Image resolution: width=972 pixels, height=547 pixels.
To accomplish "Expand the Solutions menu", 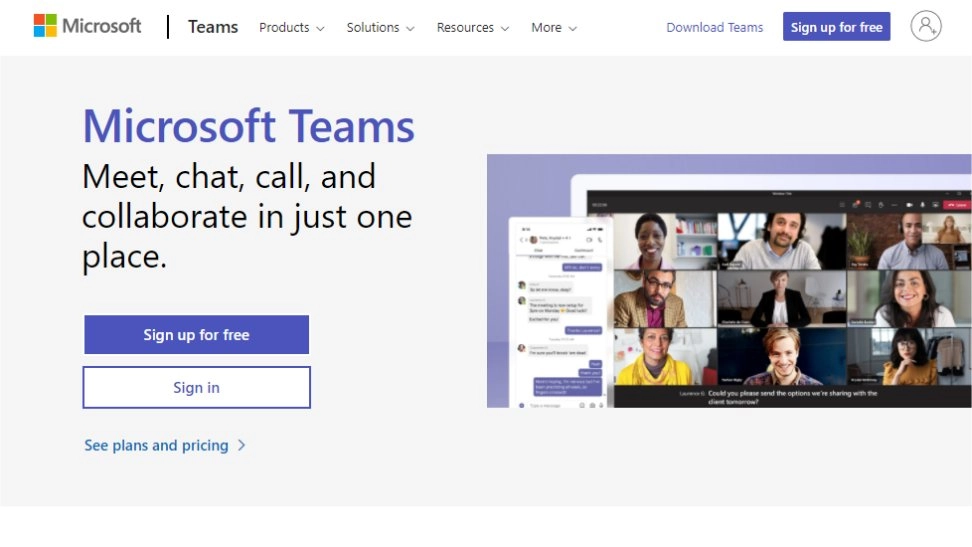I will coord(380,27).
